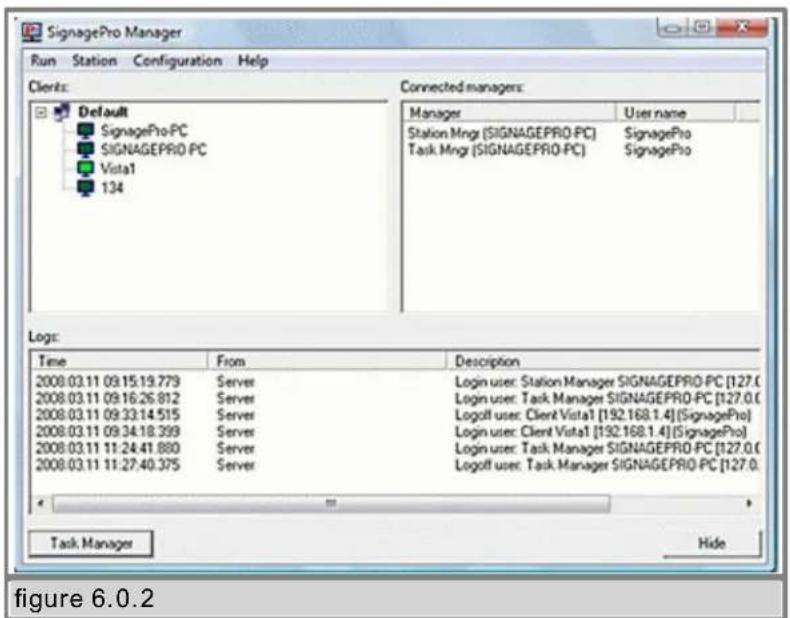Viewport: 790px width, 618px height.
Task: Click Logoff user Task Manager description
Action: click(x=607, y=464)
